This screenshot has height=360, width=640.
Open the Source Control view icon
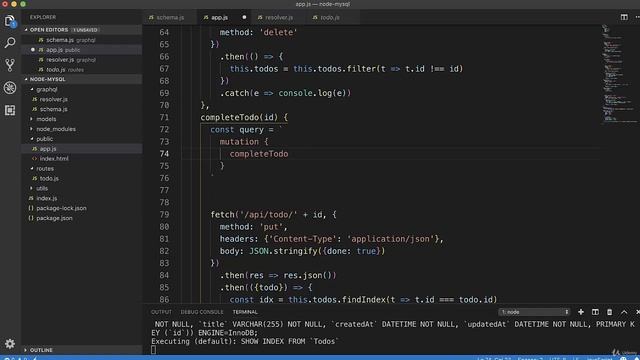(10, 65)
